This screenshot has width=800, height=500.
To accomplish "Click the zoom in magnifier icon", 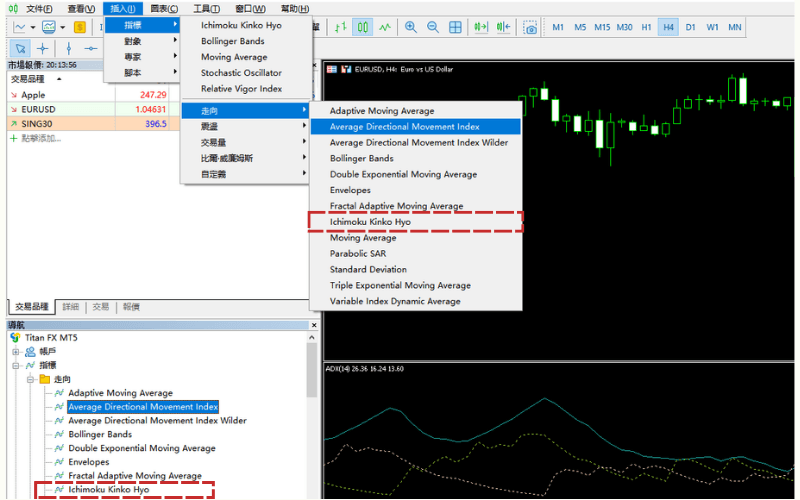I will click(x=410, y=27).
